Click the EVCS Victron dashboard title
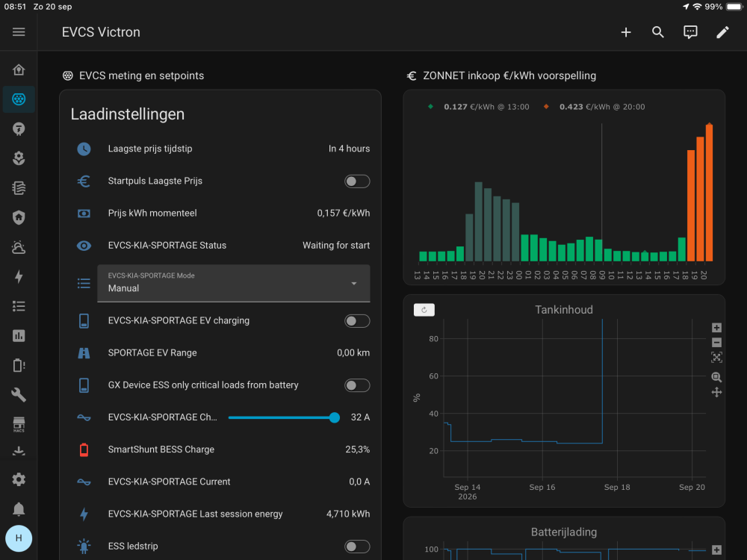 (101, 32)
